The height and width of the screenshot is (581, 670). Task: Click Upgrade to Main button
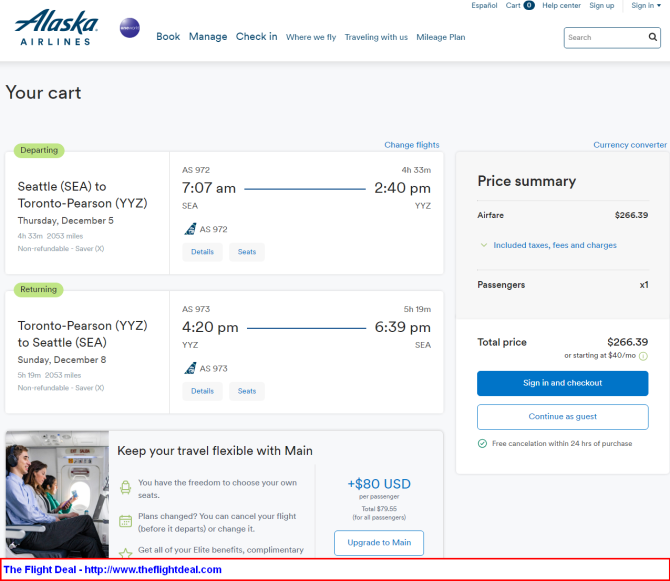[379, 543]
